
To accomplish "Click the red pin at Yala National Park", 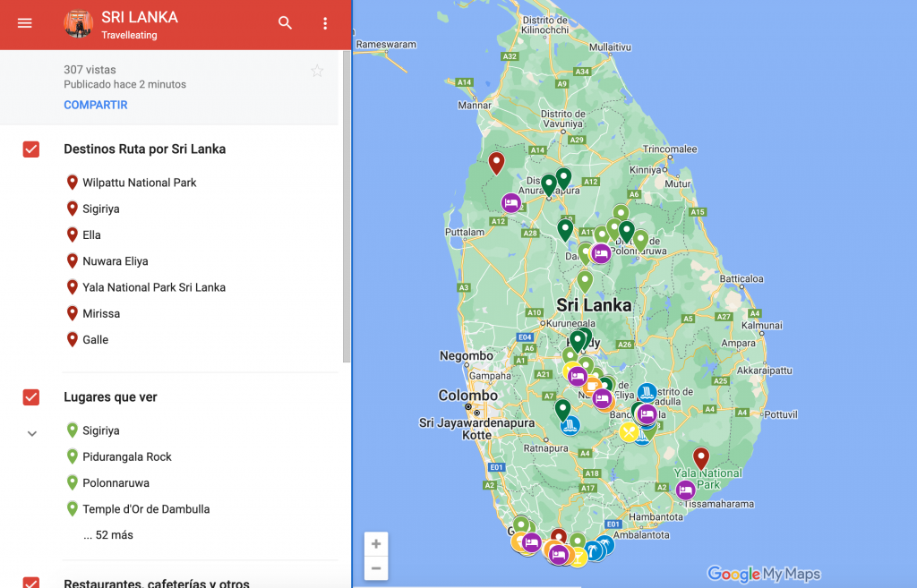I will pyautogui.click(x=701, y=457).
